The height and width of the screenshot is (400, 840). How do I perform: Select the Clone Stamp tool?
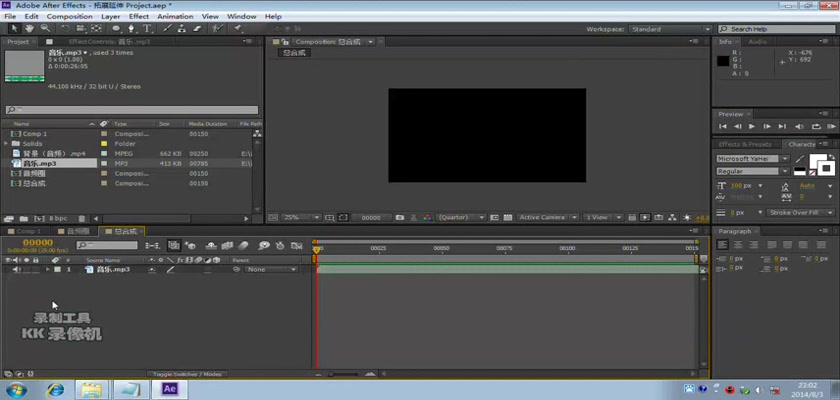click(x=182, y=28)
